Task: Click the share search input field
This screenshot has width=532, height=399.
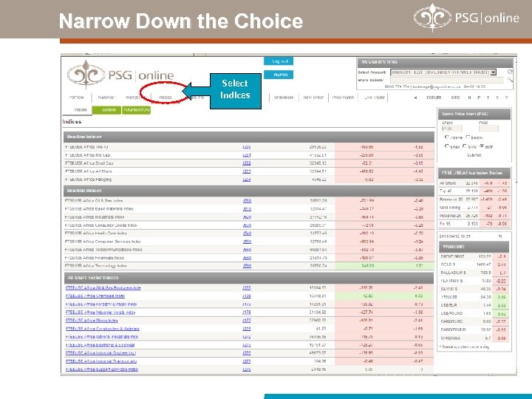Action: point(446,80)
